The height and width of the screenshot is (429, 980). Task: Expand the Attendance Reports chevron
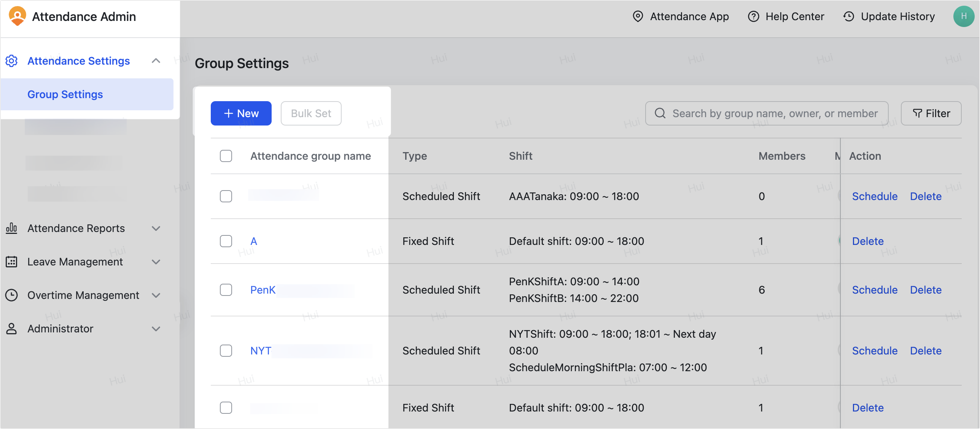pos(156,228)
